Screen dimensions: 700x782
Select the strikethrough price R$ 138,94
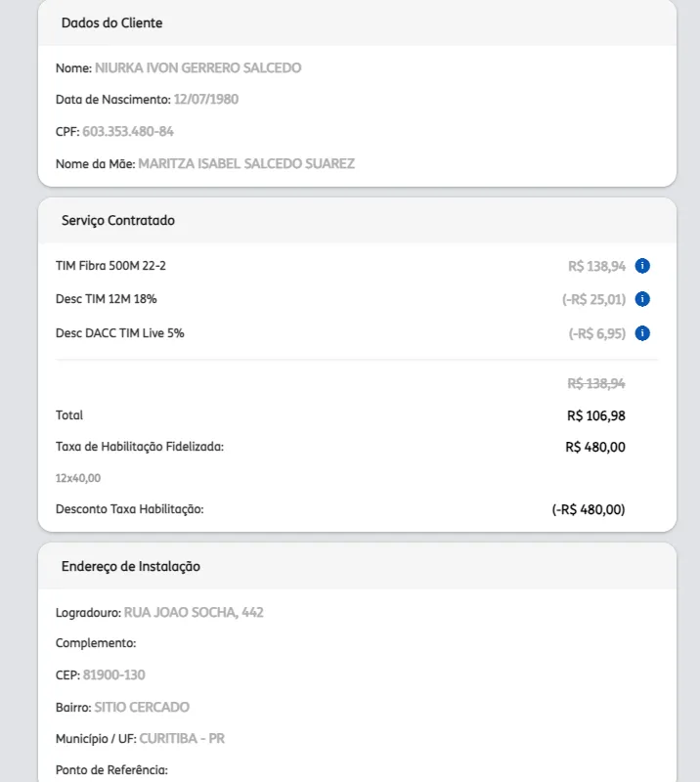click(595, 384)
